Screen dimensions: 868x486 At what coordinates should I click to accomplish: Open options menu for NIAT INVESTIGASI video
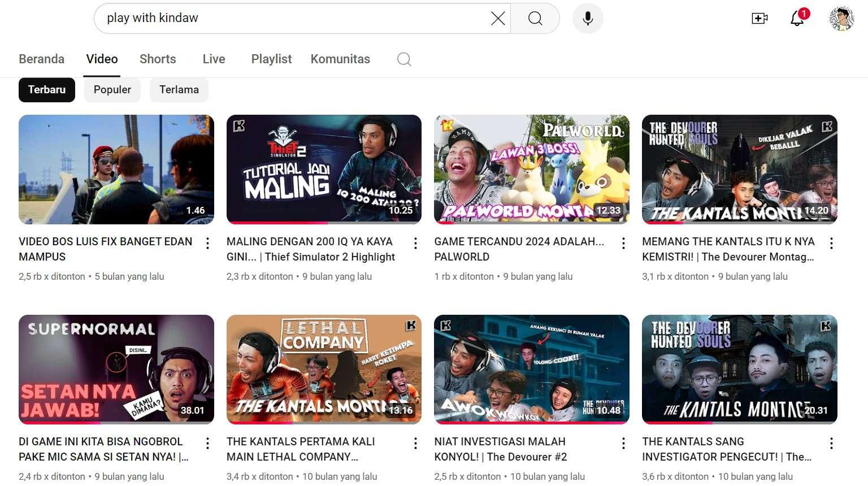[623, 443]
